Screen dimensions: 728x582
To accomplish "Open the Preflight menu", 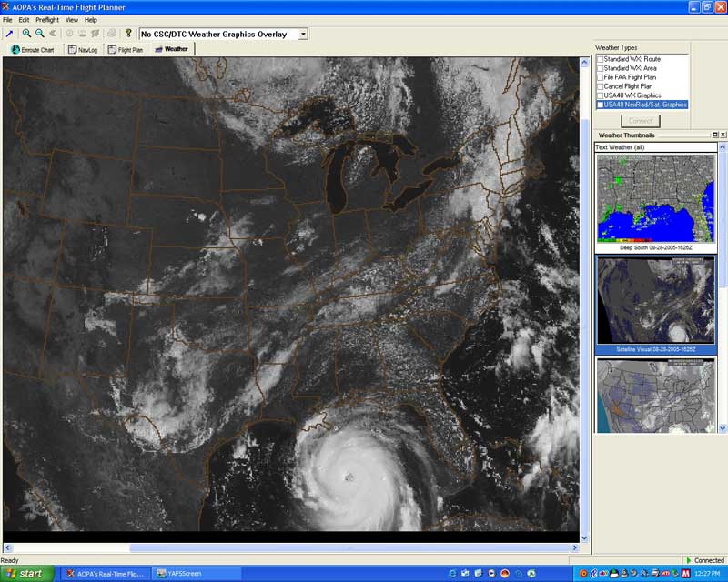I will click(x=46, y=19).
